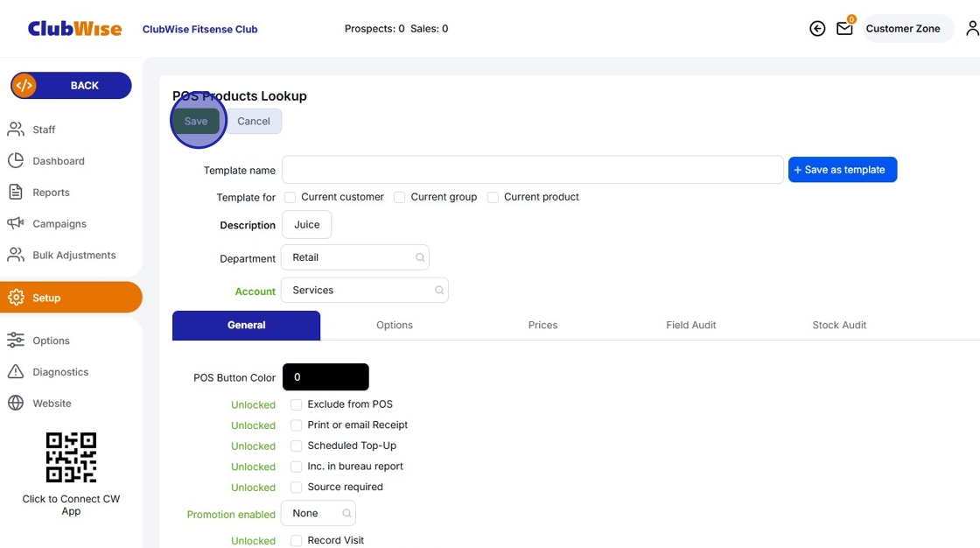
Task: Open the Field Audit tab
Action: point(690,326)
